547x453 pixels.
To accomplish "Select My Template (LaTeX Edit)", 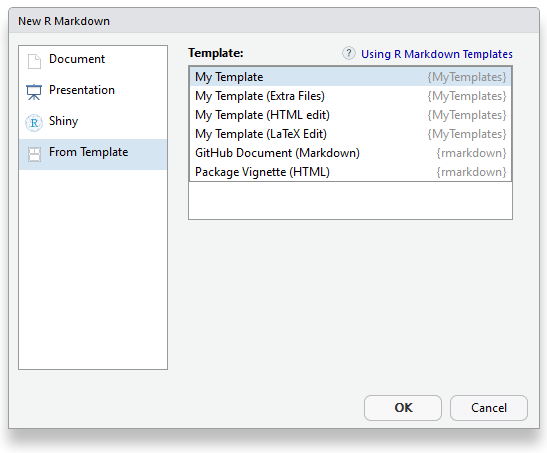I will click(351, 134).
